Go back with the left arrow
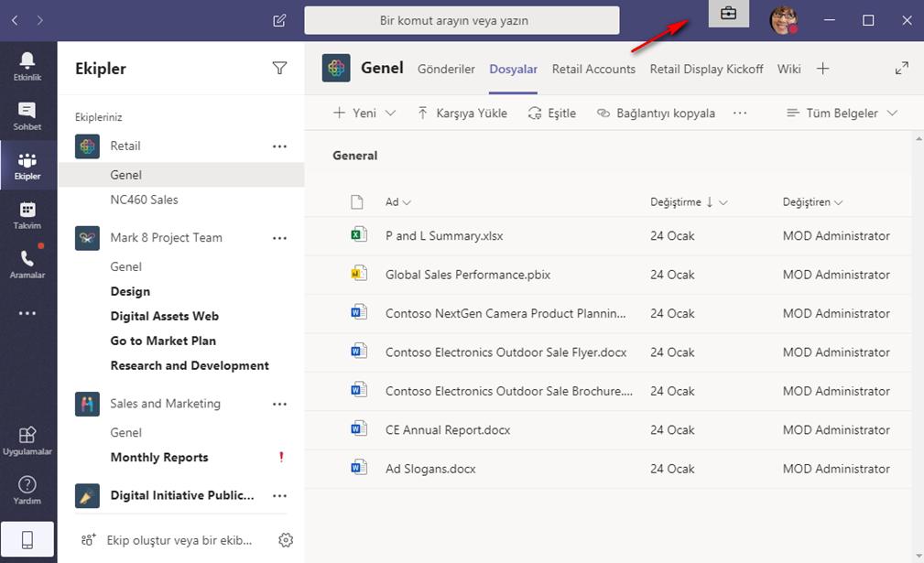Screen dimensions: 924x563 (x=15, y=21)
